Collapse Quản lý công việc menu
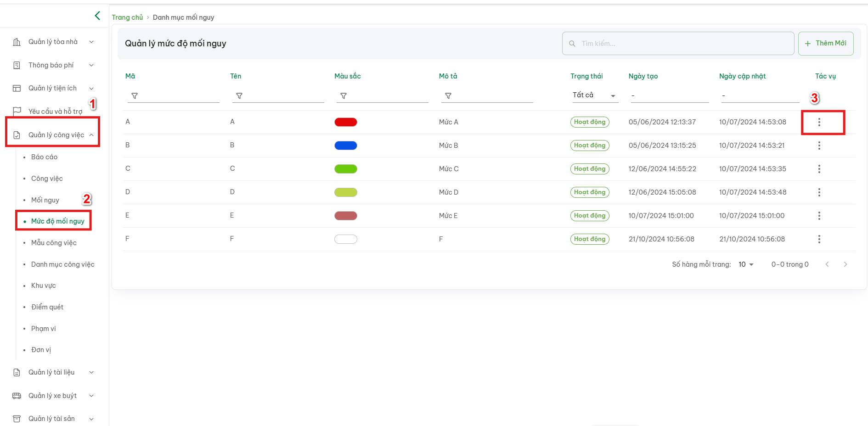 pyautogui.click(x=91, y=135)
